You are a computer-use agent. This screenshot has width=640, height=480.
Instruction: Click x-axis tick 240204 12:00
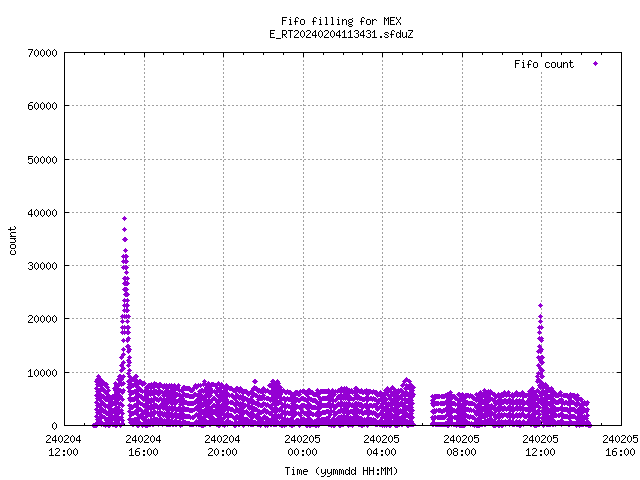pos(63,446)
